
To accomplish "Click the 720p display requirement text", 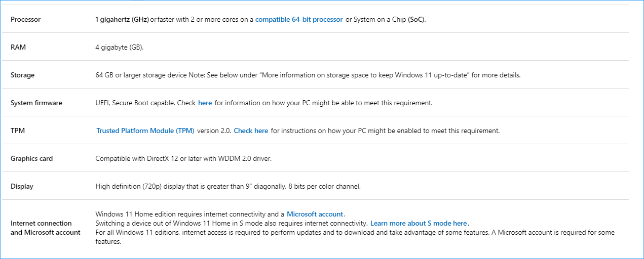I will tap(228, 186).
